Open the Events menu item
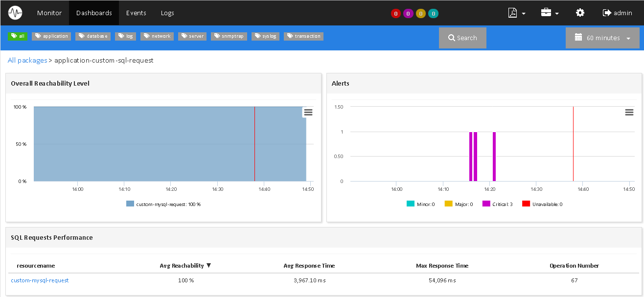Viewport: 644px width, 297px height. [x=136, y=13]
